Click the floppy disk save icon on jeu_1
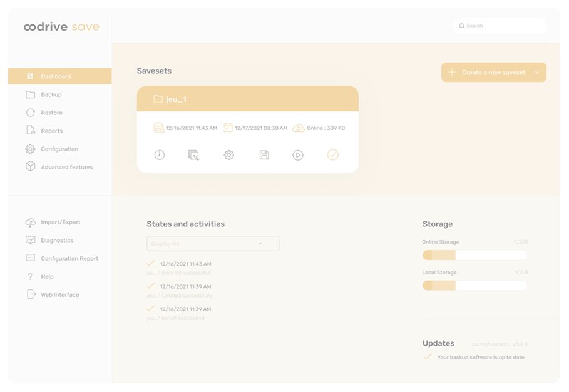Image resolution: width=569 pixels, height=392 pixels. point(264,155)
